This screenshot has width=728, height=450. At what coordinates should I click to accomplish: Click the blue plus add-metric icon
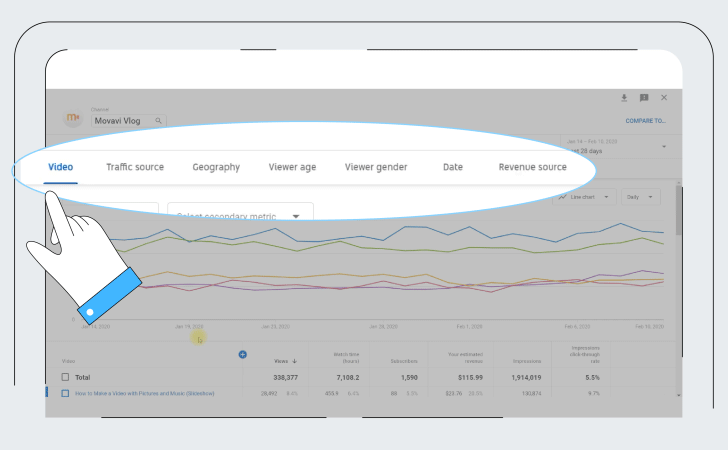[242, 355]
